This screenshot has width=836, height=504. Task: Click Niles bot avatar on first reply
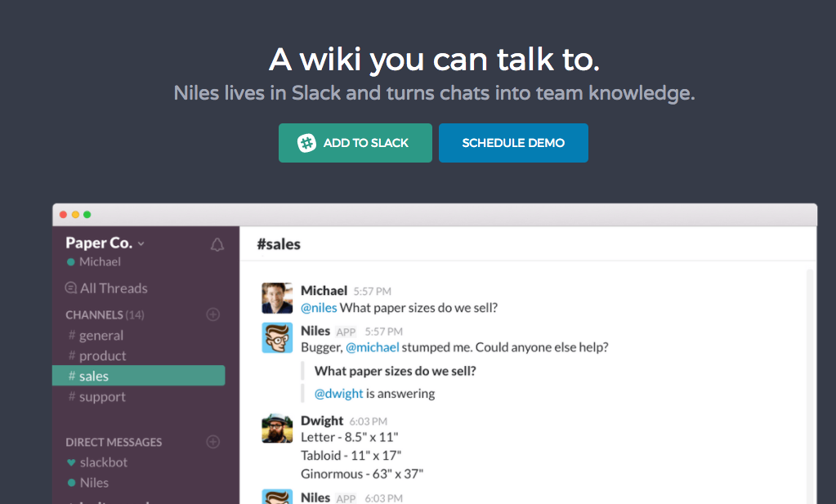click(x=277, y=338)
